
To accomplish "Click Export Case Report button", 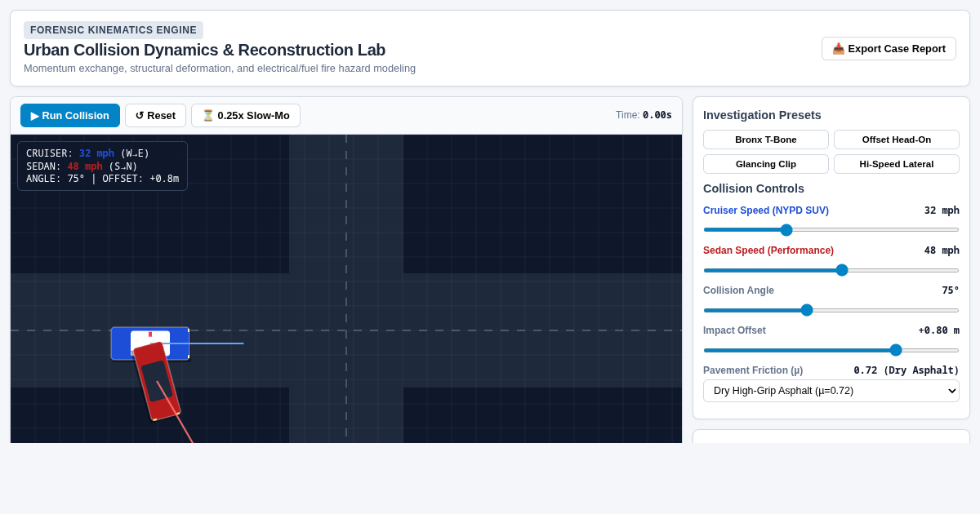I will click(889, 49).
